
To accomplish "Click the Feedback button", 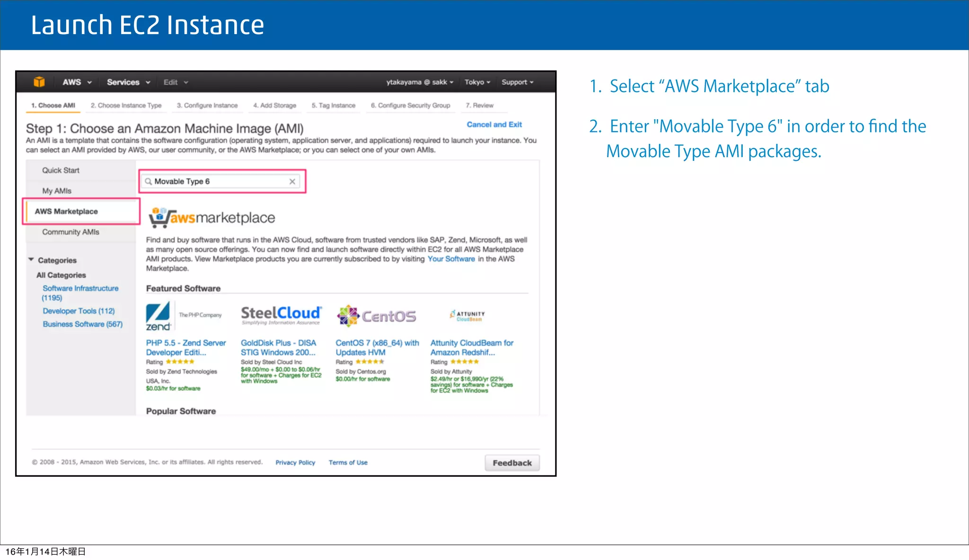I will (x=512, y=463).
